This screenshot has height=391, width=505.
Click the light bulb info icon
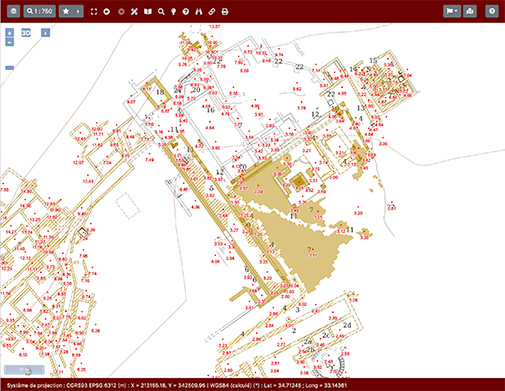coord(173,12)
